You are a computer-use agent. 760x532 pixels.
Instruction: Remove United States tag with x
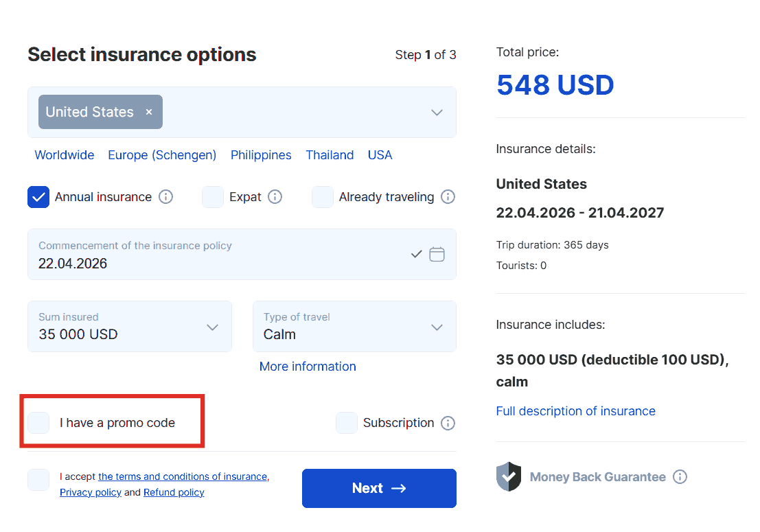[149, 112]
